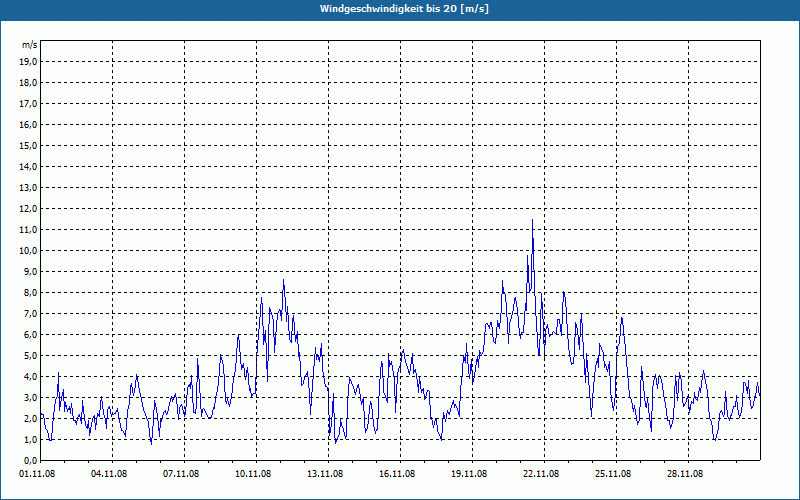Image resolution: width=800 pixels, height=500 pixels.
Task: Click the 5,0 y-axis label
Action: point(30,356)
